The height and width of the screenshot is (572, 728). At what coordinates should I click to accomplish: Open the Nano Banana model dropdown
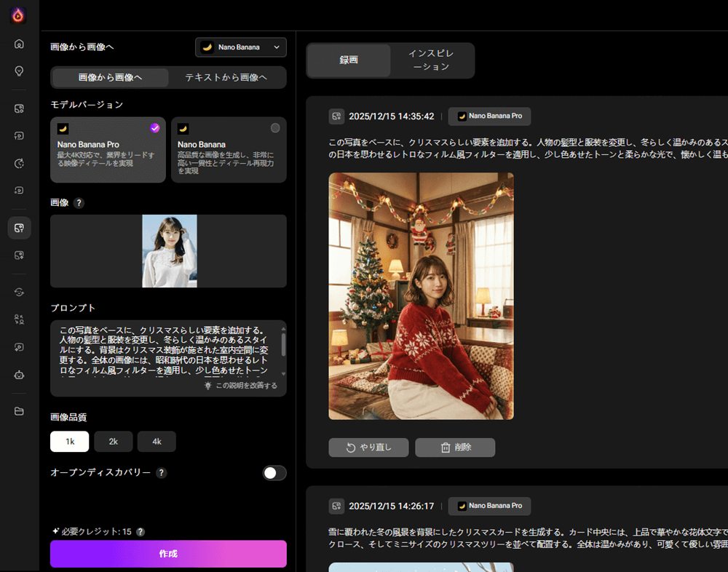(x=241, y=47)
